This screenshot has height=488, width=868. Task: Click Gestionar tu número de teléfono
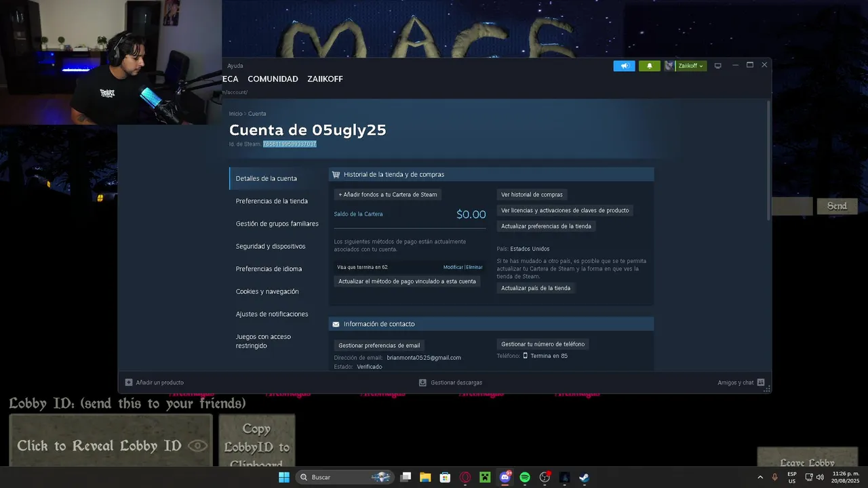[542, 344]
